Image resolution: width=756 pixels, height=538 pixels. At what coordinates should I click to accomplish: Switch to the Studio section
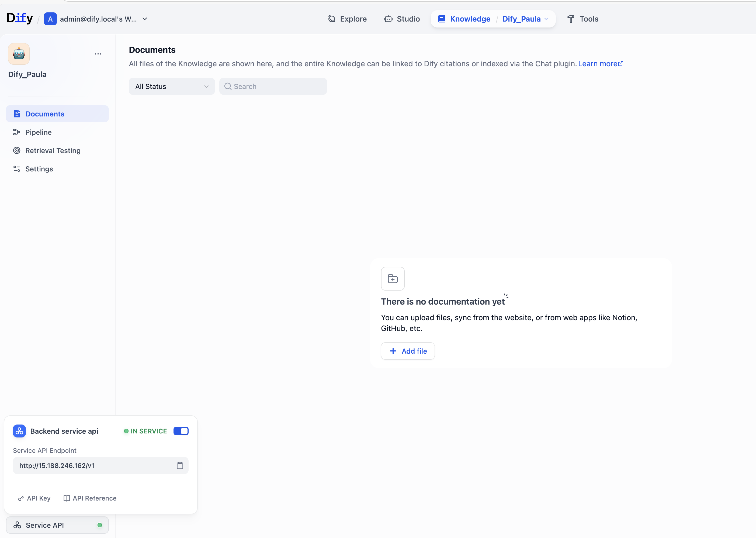pos(402,19)
